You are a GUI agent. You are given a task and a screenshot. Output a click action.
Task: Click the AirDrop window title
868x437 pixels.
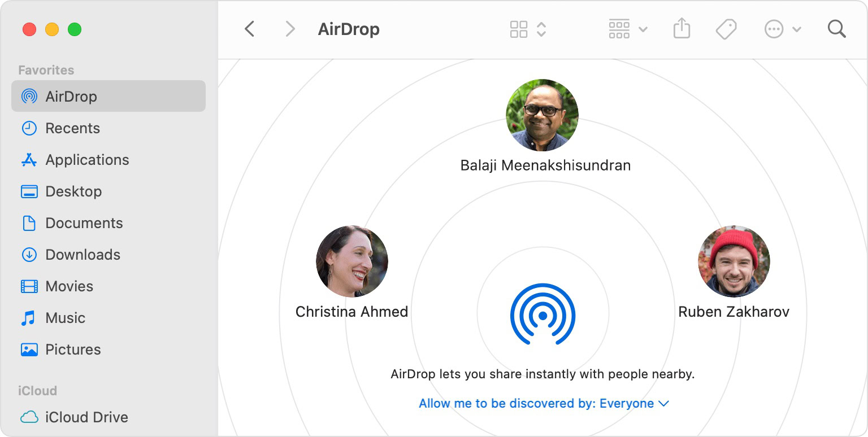coord(349,29)
